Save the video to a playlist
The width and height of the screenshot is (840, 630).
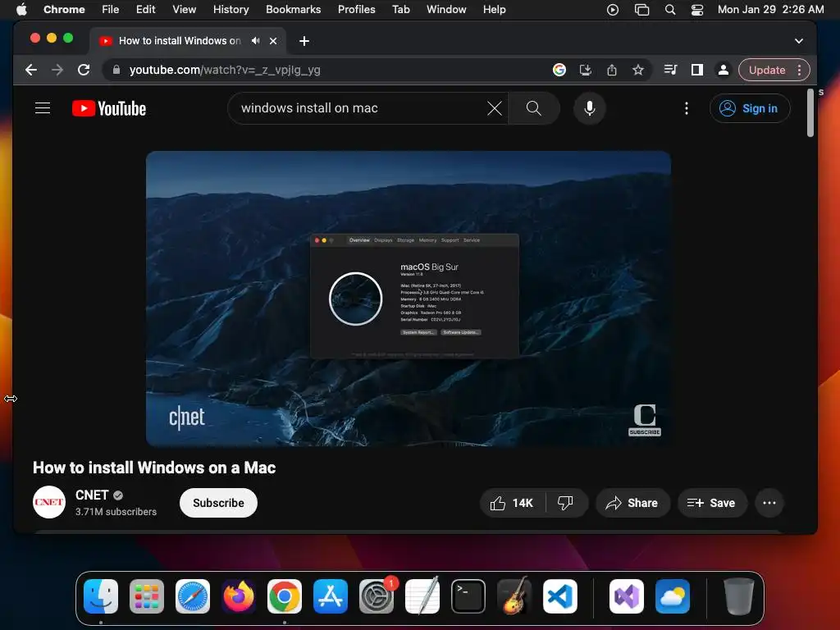coord(711,503)
